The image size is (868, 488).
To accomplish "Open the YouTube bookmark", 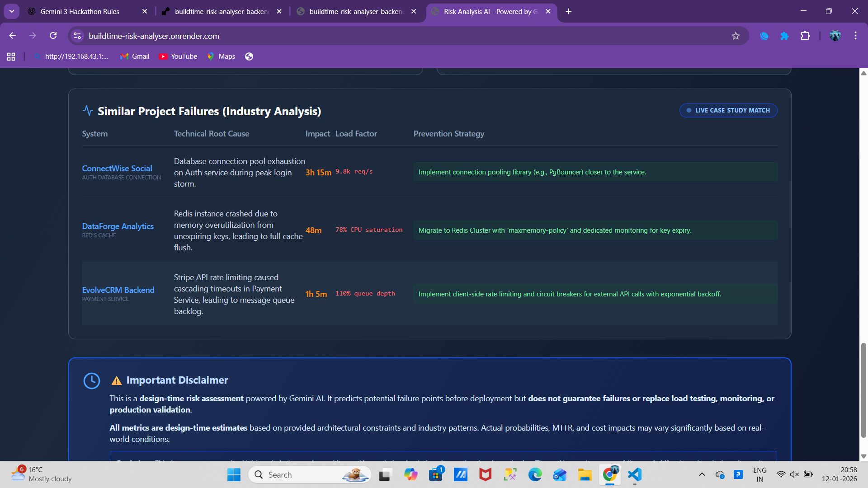I will pyautogui.click(x=178, y=56).
